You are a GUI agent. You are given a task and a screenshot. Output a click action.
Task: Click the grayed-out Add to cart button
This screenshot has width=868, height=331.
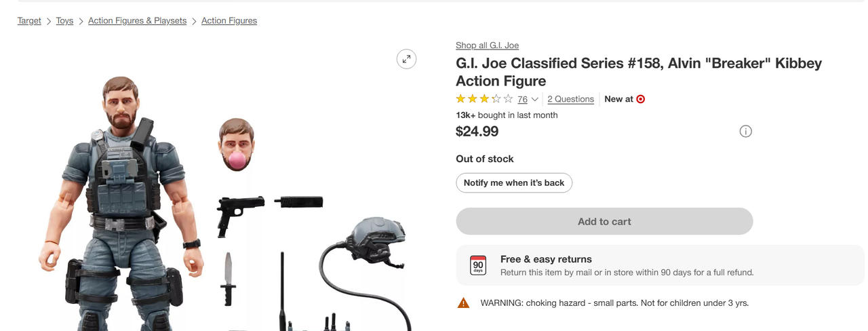coord(604,221)
